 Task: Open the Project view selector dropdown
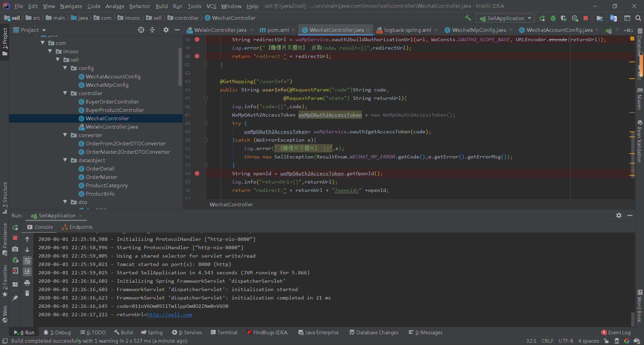click(30, 30)
